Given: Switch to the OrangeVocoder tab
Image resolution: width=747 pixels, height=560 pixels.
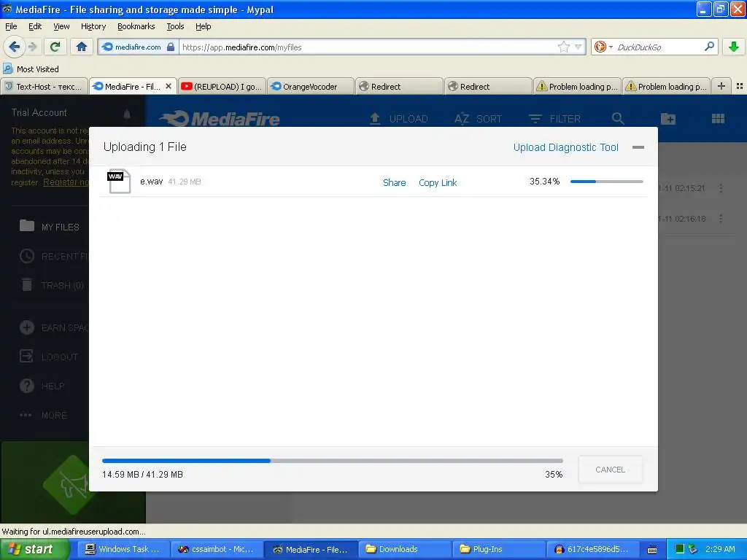Looking at the screenshot, I should (311, 86).
